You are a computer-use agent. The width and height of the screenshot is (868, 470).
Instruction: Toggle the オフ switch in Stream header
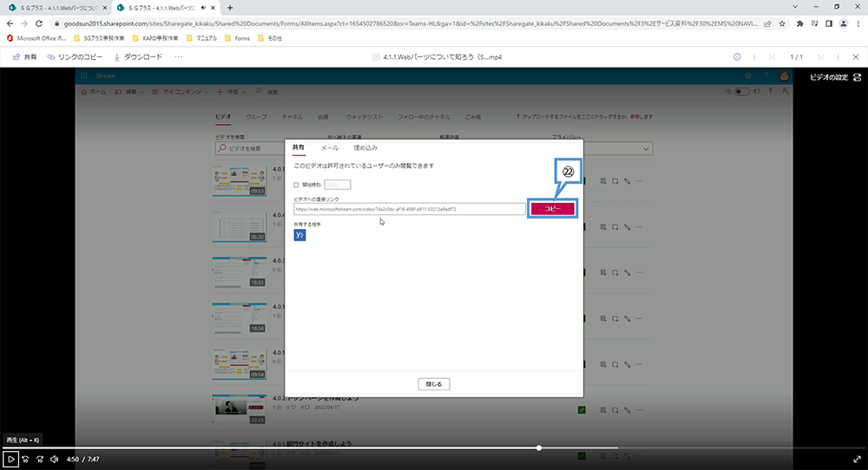742,92
